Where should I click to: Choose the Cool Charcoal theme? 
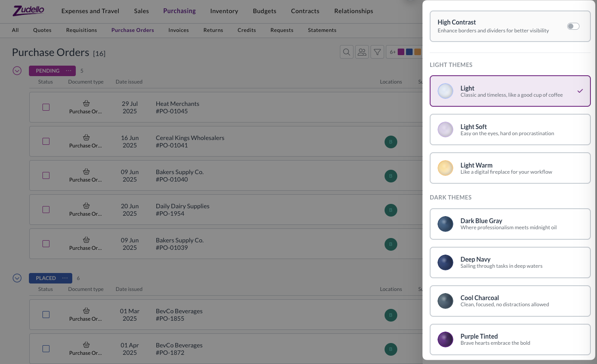click(x=510, y=301)
